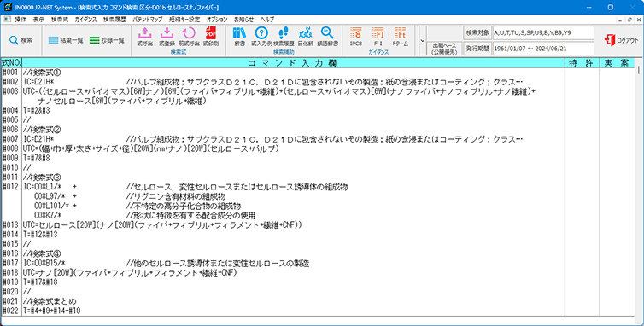The height and width of the screenshot is (326, 644).
Task: Click the 出願ベース(公開優先) button
Action: coord(445,48)
